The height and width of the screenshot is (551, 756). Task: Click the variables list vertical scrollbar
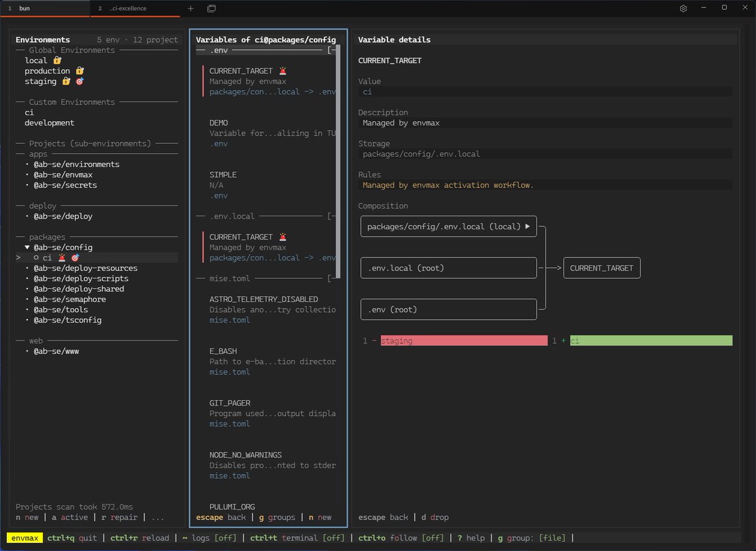coord(338,162)
